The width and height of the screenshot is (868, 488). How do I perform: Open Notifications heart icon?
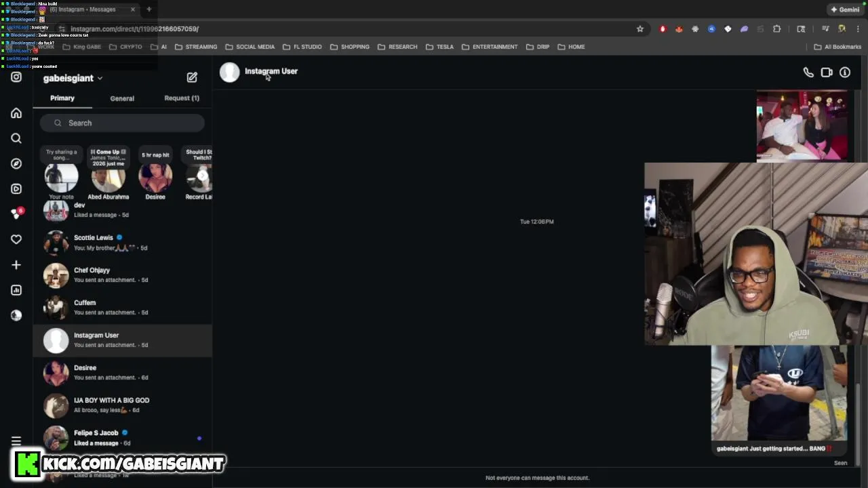(16, 239)
